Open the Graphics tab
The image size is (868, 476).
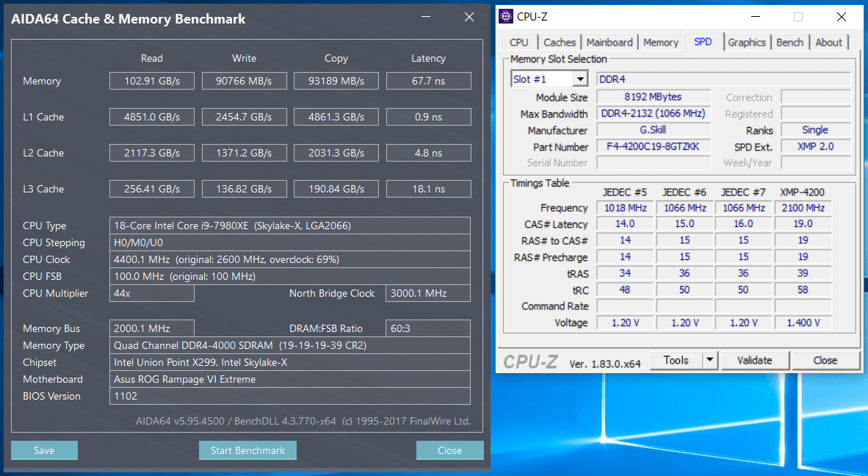[x=746, y=43]
